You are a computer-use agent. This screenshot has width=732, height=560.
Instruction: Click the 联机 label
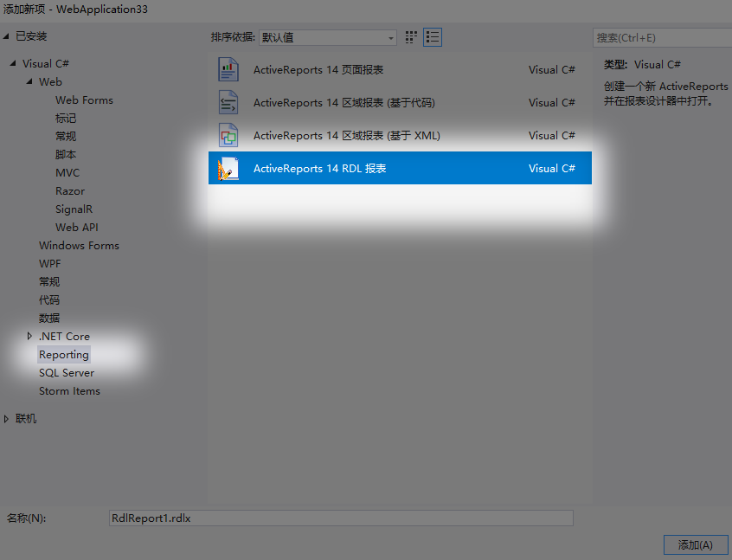coord(26,419)
